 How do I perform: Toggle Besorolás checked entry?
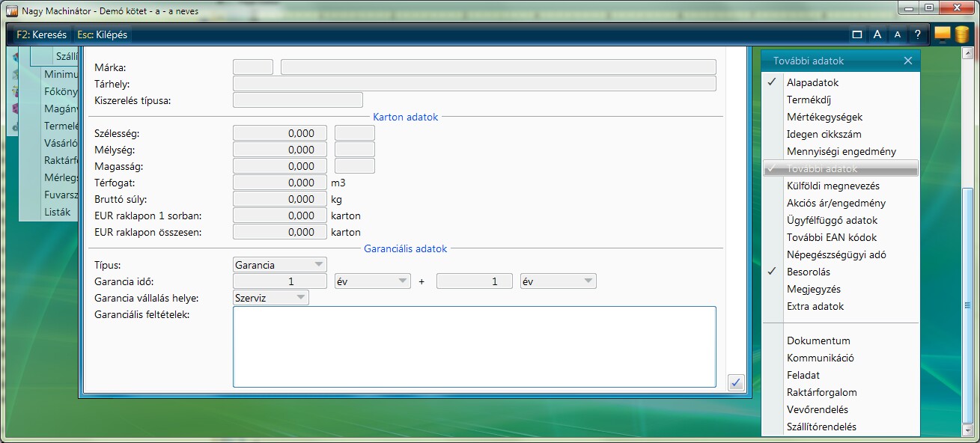[x=841, y=272]
